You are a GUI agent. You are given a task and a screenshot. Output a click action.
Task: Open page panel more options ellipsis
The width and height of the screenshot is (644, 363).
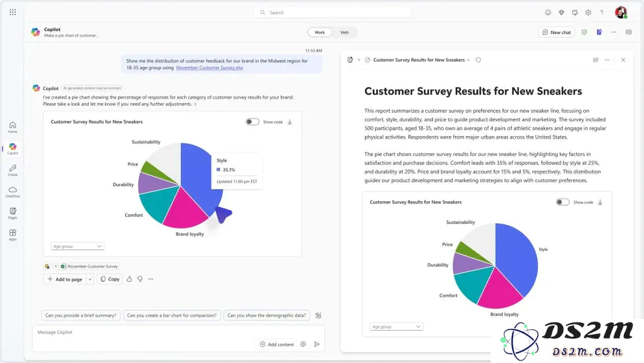[x=607, y=59]
